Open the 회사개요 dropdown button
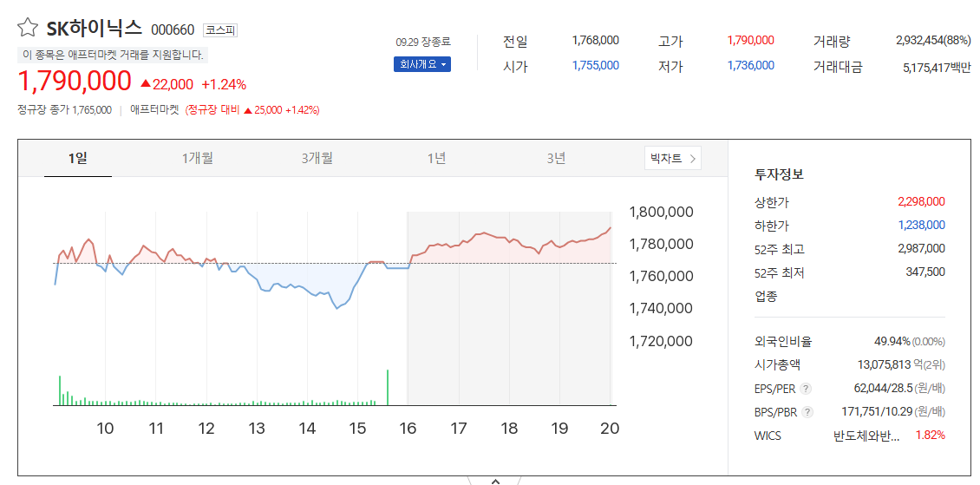 pyautogui.click(x=421, y=64)
